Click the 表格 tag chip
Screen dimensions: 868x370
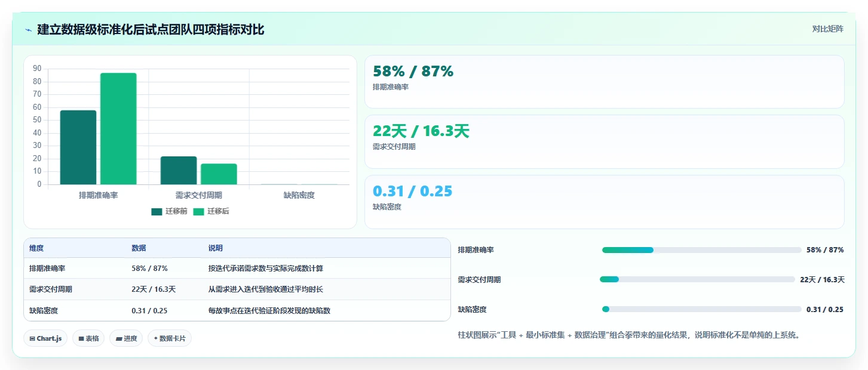[88, 338]
